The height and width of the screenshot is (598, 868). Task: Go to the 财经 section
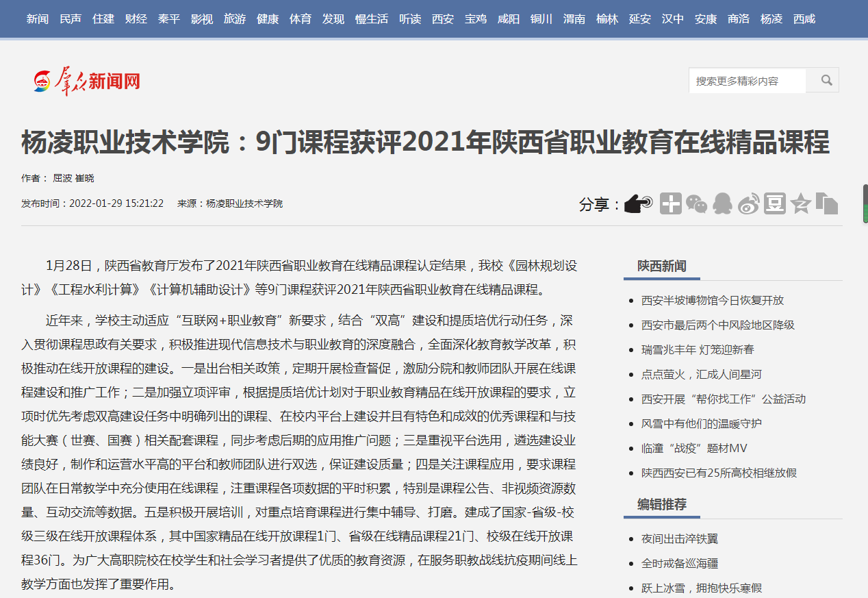point(136,18)
